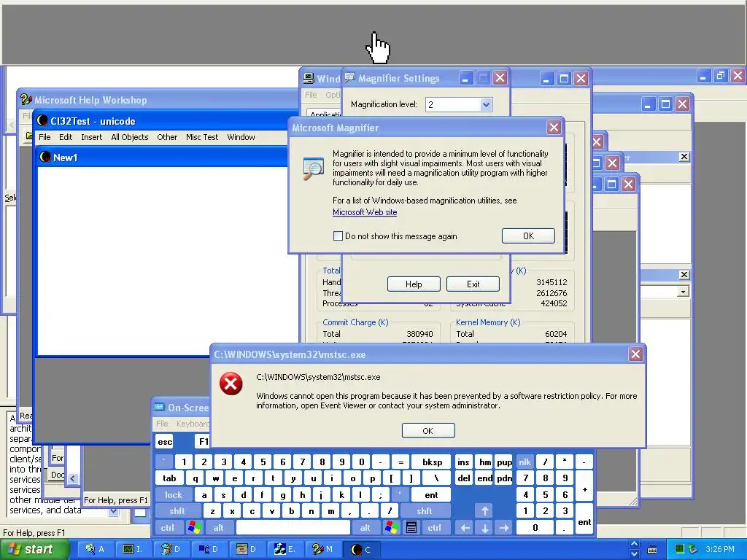The image size is (747, 560).
Task: Click the CI32Test title bar icon
Action: 42,121
